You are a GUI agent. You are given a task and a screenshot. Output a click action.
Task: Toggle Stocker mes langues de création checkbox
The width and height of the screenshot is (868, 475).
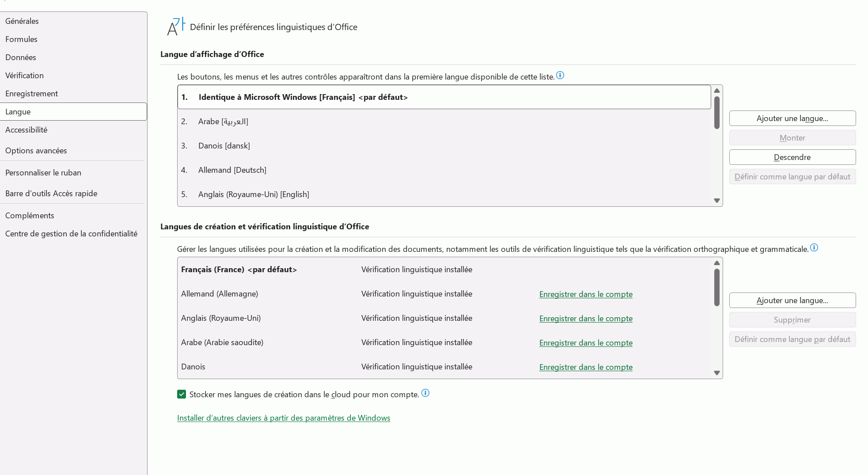pos(182,394)
